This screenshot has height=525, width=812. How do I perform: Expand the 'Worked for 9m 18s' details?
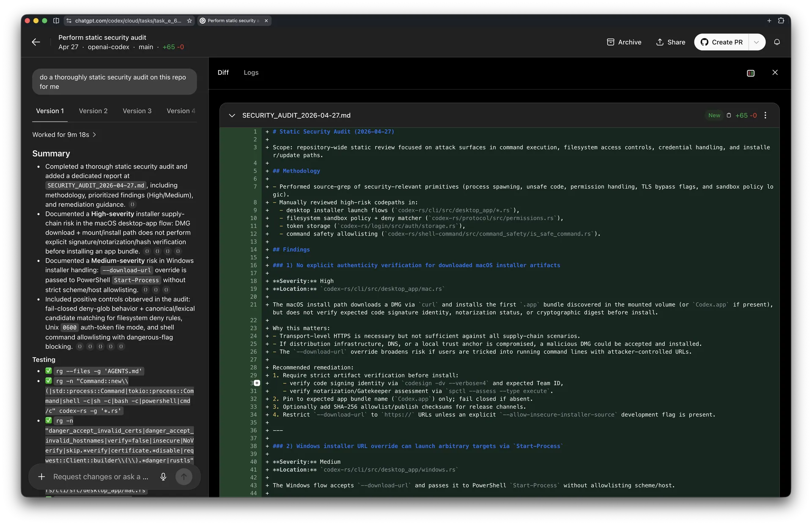point(64,135)
